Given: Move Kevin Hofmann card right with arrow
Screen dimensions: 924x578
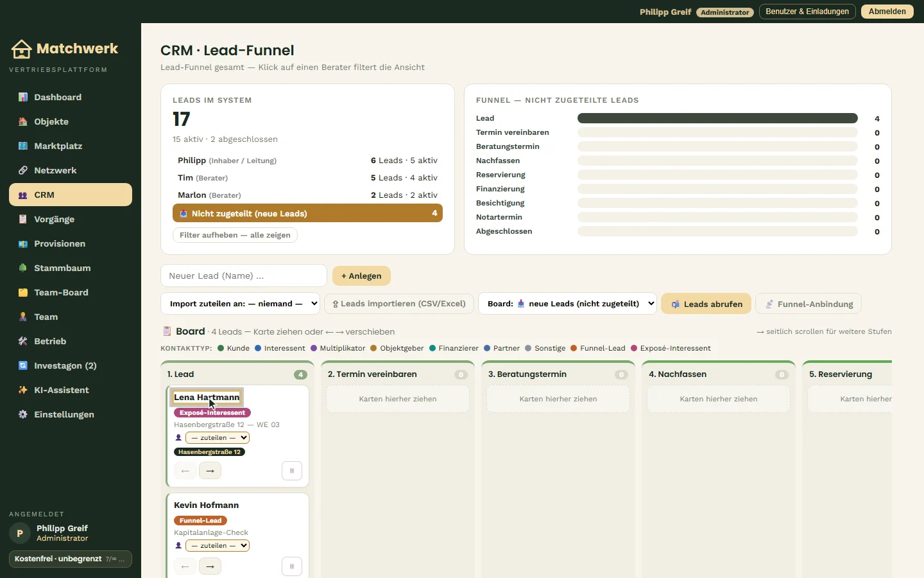Looking at the screenshot, I should coord(210,566).
